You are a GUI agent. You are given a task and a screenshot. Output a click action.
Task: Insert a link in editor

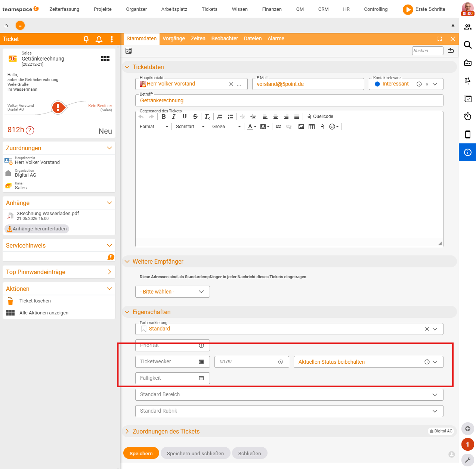point(278,127)
